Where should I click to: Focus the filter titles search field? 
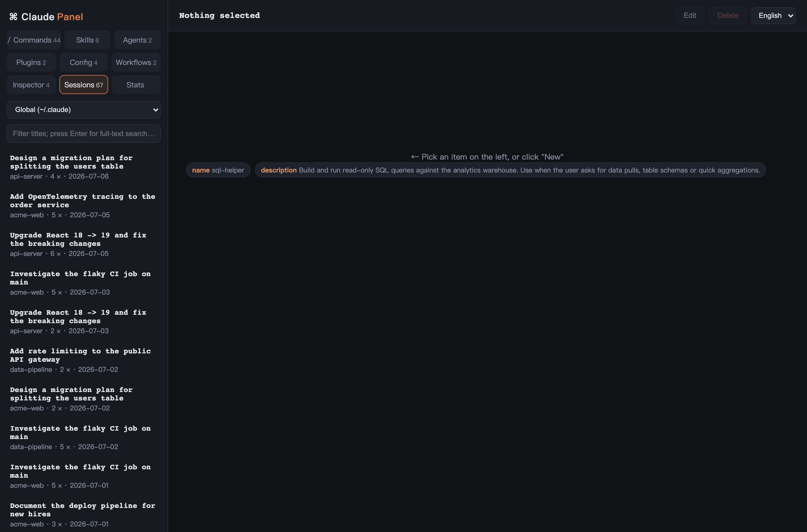(x=84, y=134)
